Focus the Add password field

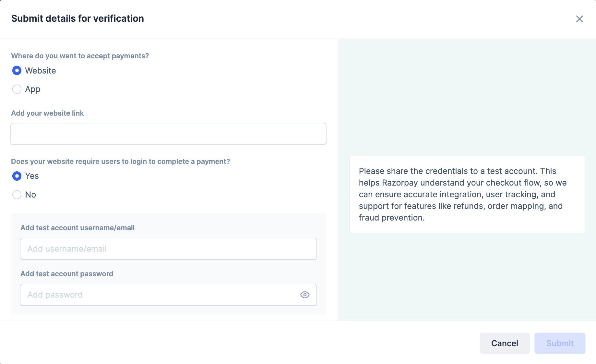pyautogui.click(x=159, y=295)
